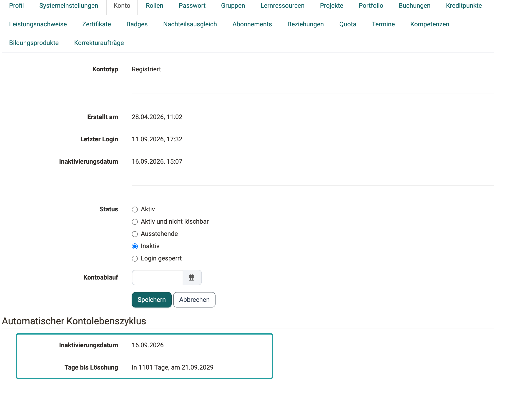Click the Kontotyp value Registriert
The width and height of the screenshot is (532, 400).
[x=146, y=70]
